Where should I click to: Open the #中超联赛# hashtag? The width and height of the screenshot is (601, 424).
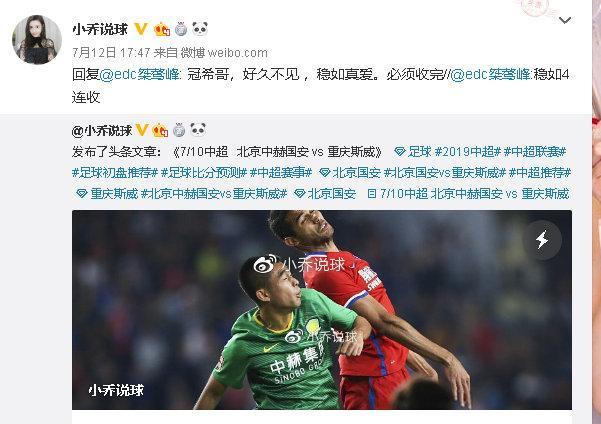coord(535,152)
